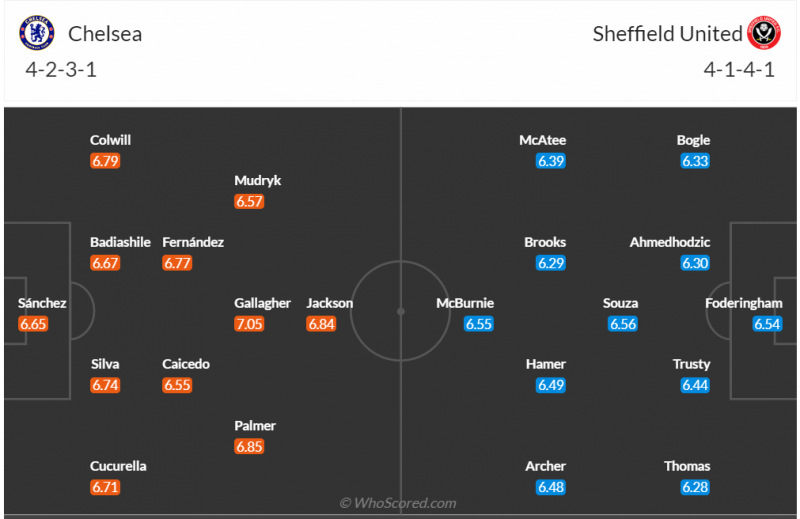Screen dimensions: 800x519
Task: Open the Chelsea team name link
Action: 105,34
